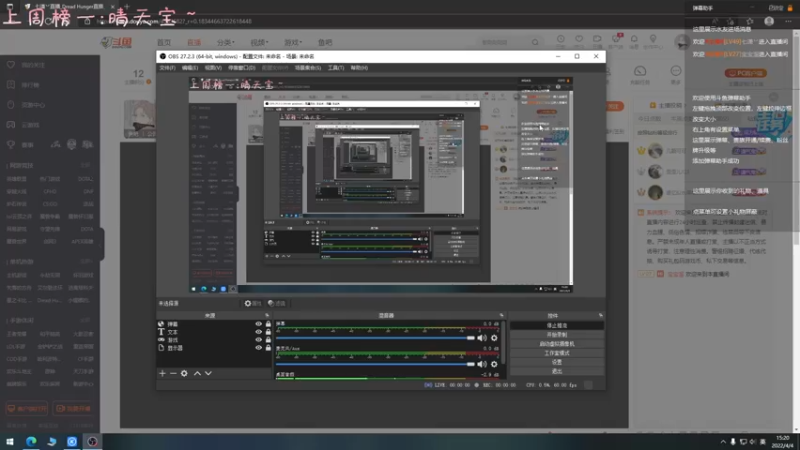This screenshot has height=450, width=800.
Task: Remove selected source with minus icon
Action: click(173, 373)
